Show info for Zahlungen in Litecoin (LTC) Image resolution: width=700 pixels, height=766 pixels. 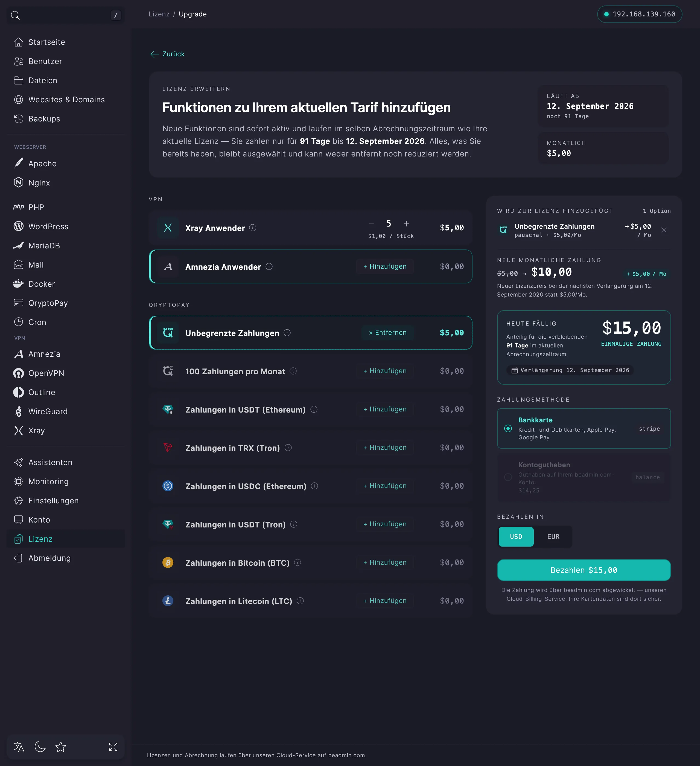coord(300,601)
